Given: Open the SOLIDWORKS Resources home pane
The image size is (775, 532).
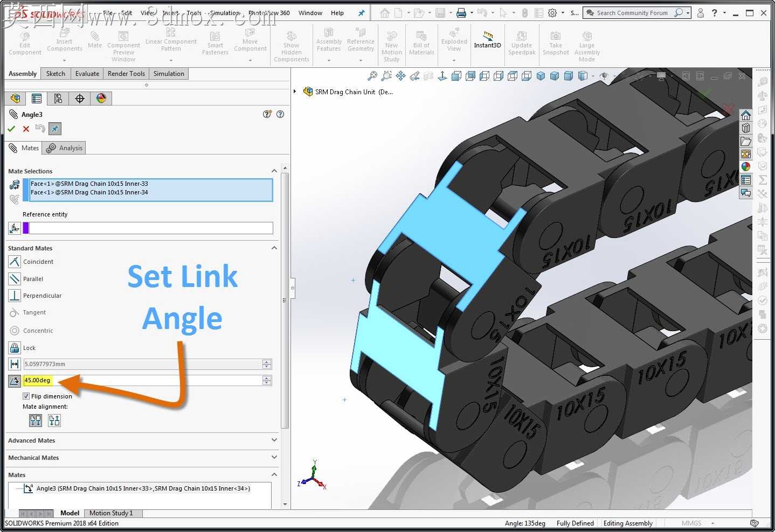Looking at the screenshot, I should [x=746, y=115].
